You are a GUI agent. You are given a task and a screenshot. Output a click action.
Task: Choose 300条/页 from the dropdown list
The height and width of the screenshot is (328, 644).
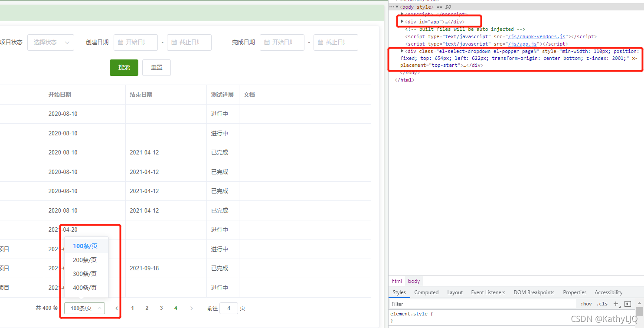click(x=86, y=274)
